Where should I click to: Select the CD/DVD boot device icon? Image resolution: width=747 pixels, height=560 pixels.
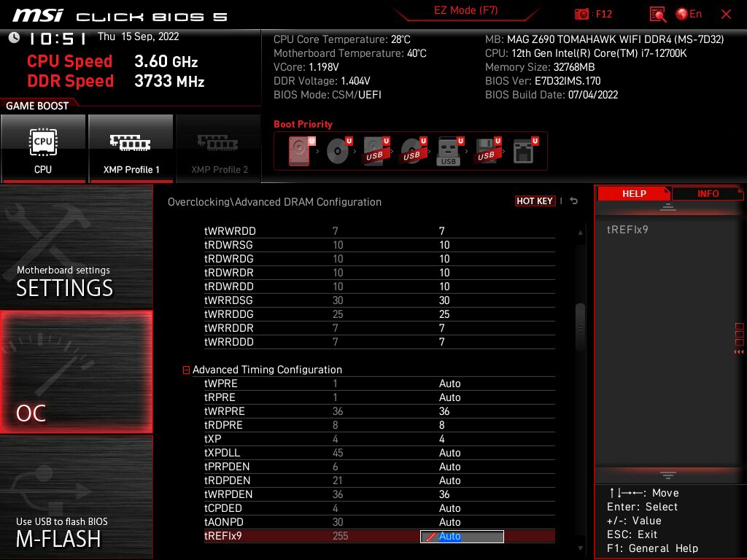click(x=339, y=150)
